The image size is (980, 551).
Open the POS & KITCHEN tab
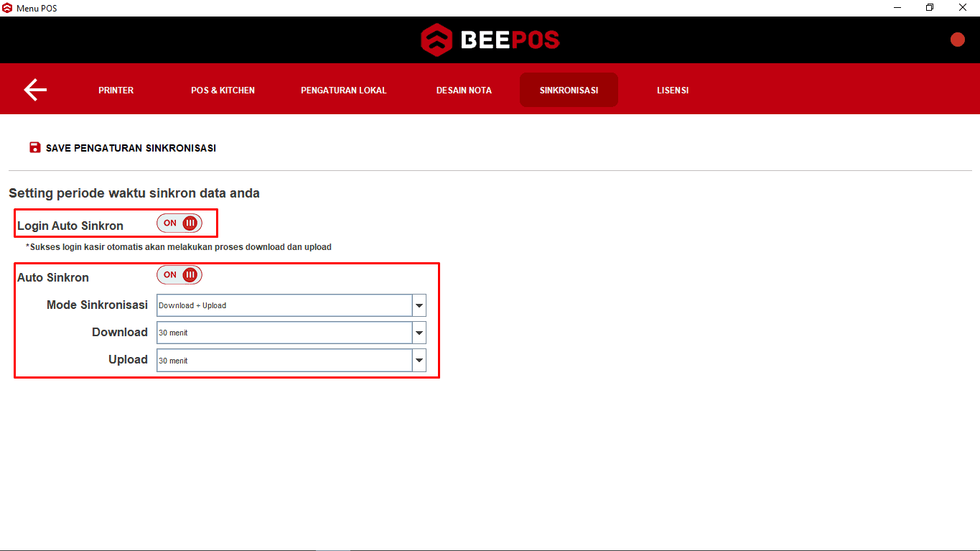coord(223,90)
